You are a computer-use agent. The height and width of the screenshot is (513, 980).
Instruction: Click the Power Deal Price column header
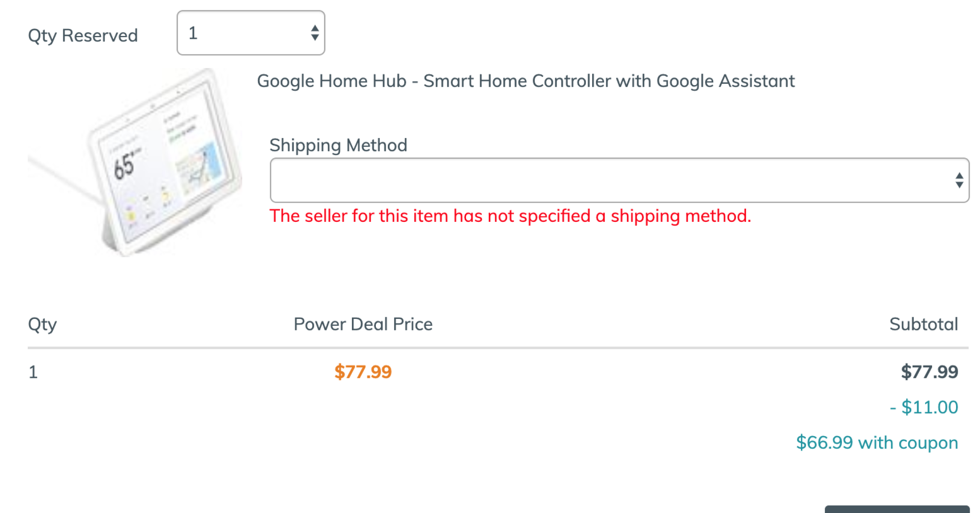[363, 324]
